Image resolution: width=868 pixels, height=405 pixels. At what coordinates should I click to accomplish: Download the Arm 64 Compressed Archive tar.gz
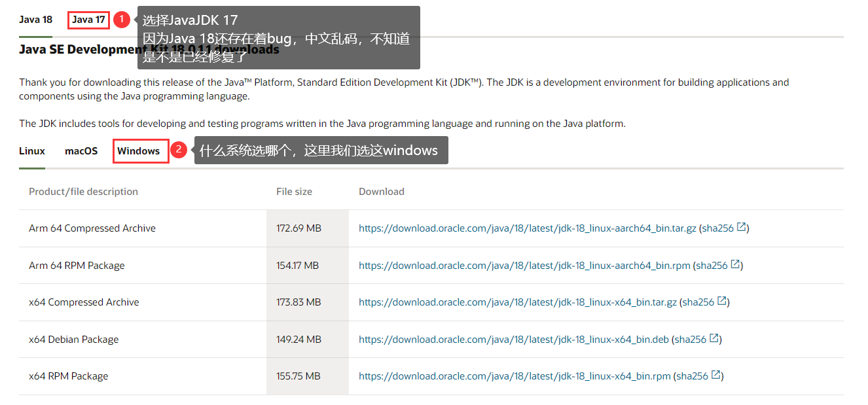[x=526, y=228]
